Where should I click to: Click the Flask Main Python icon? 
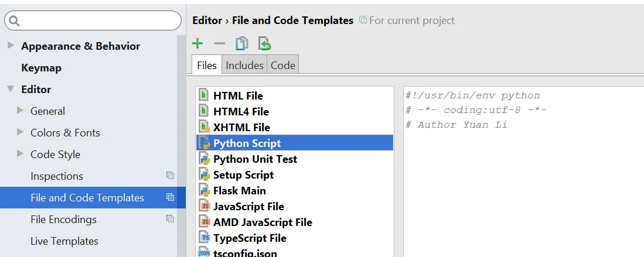point(204,190)
